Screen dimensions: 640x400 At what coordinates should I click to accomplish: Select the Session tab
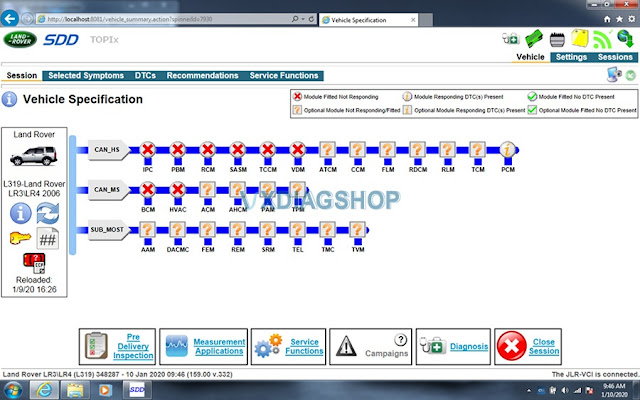22,76
